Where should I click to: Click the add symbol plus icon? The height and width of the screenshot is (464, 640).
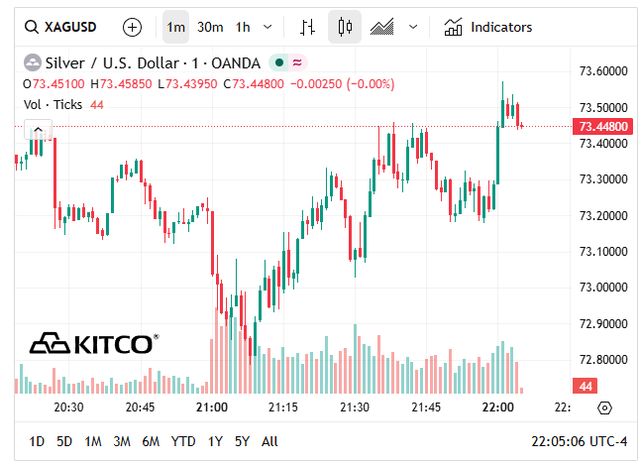point(132,27)
